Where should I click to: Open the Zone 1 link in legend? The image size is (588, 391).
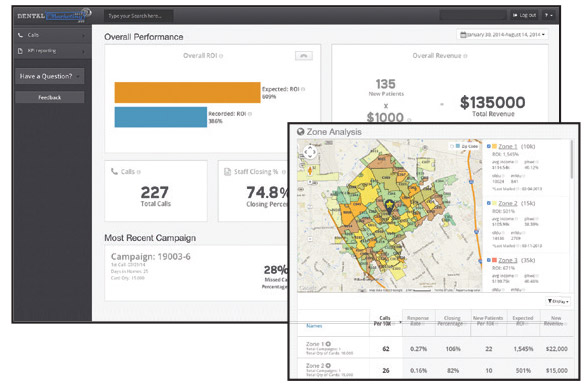click(x=508, y=147)
